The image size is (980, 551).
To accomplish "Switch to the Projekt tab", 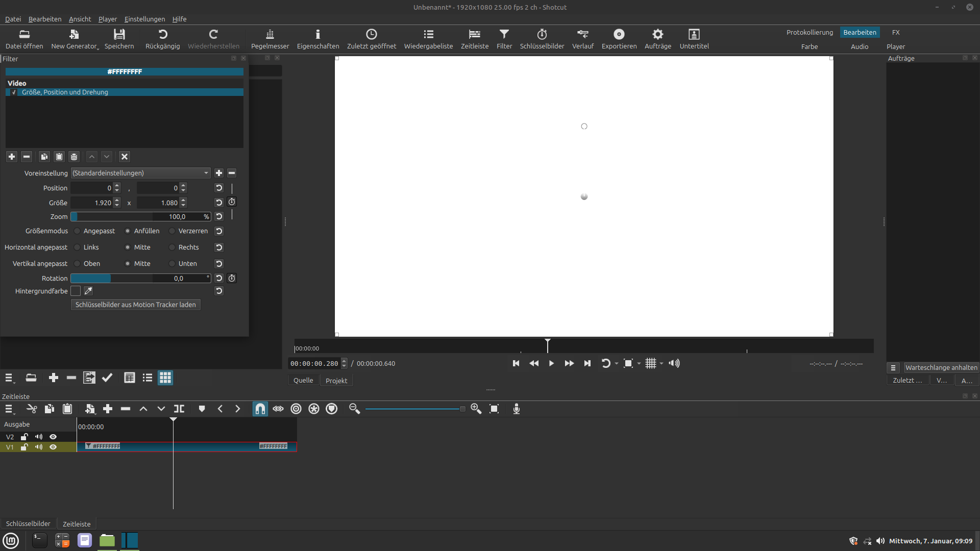I will [336, 381].
